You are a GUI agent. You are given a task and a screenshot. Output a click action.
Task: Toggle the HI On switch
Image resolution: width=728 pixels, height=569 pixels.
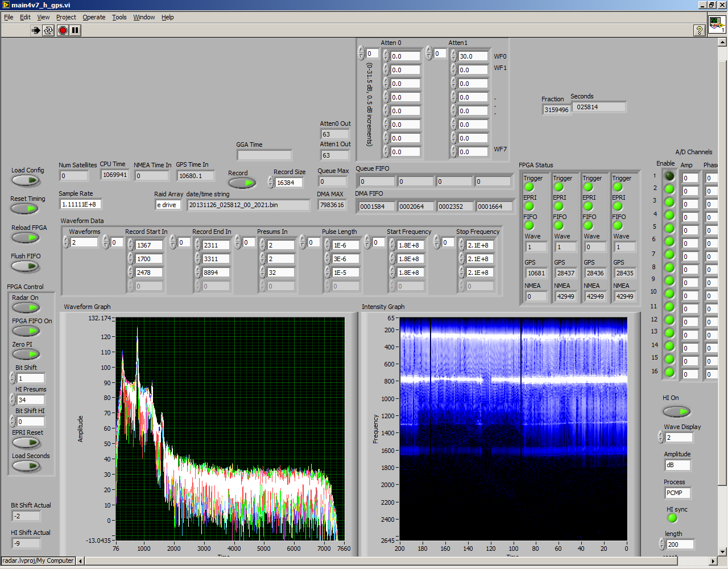tap(676, 411)
